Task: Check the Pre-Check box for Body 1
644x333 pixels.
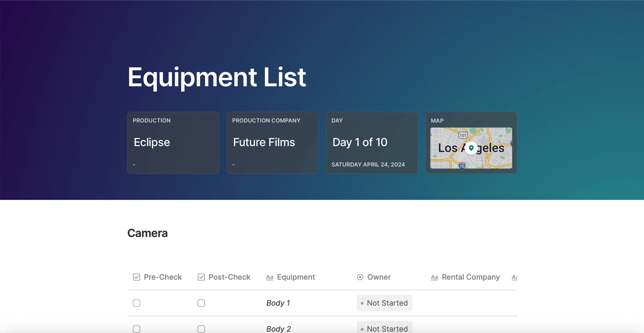Action: pyautogui.click(x=136, y=303)
